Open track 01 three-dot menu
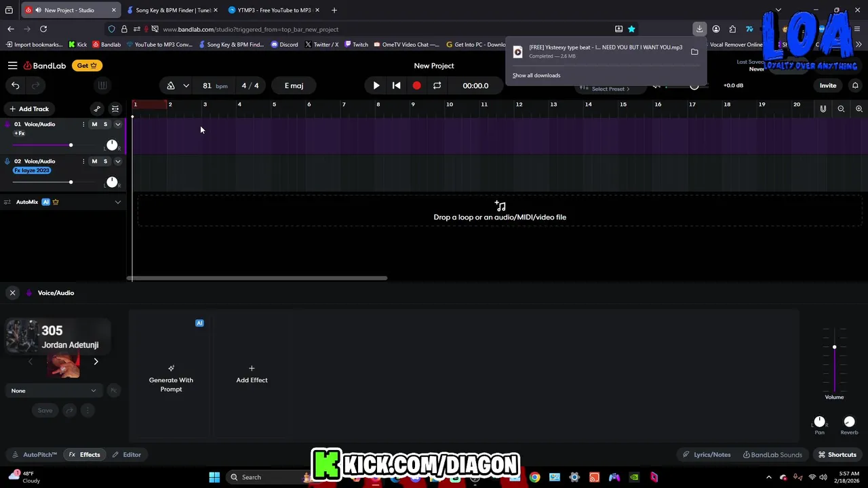The height and width of the screenshot is (488, 868). (x=83, y=124)
